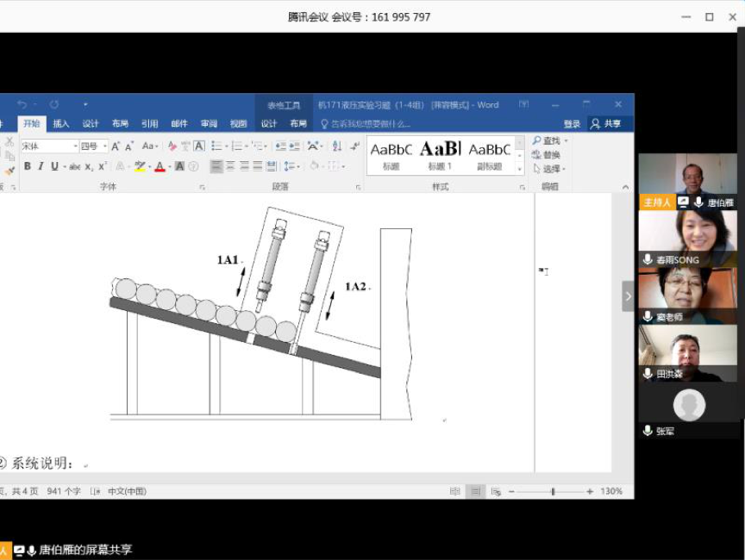
Task: Expand the 选择 dropdown in editing group
Action: tap(565, 169)
